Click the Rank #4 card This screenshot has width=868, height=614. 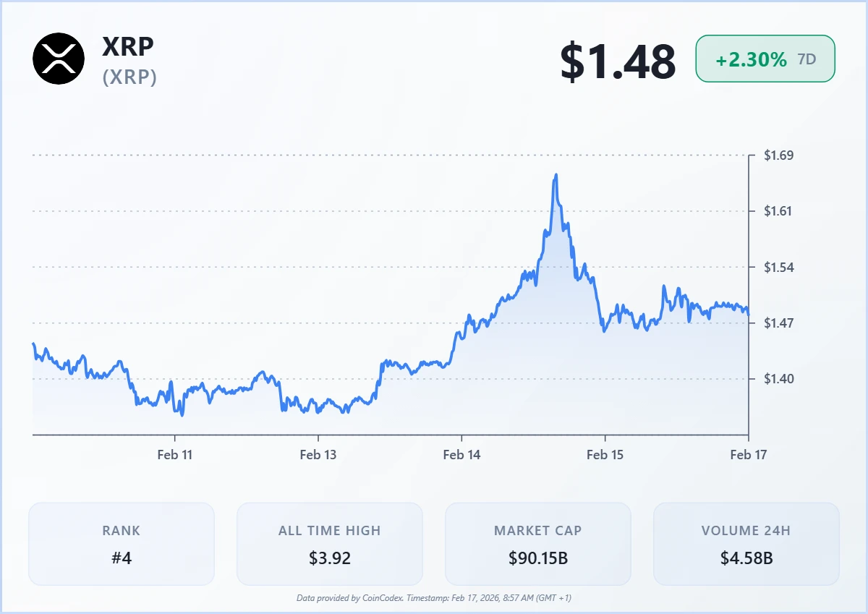coord(122,543)
